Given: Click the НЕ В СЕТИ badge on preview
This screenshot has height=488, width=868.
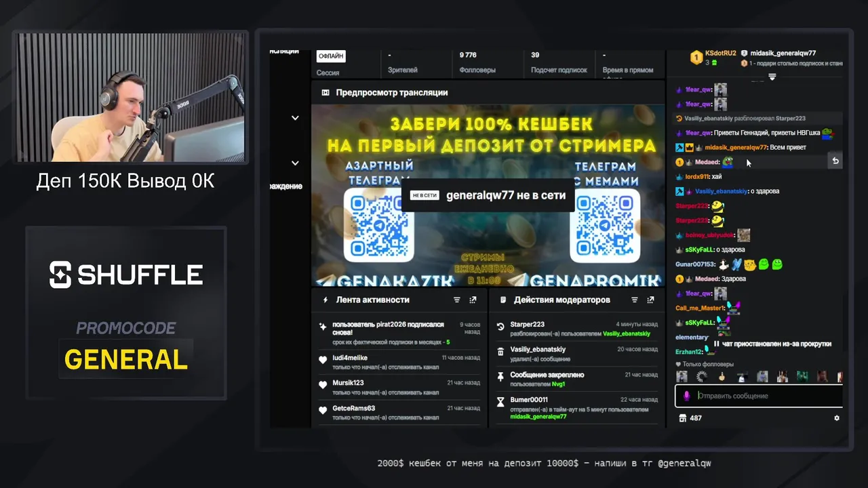Looking at the screenshot, I should click(424, 195).
